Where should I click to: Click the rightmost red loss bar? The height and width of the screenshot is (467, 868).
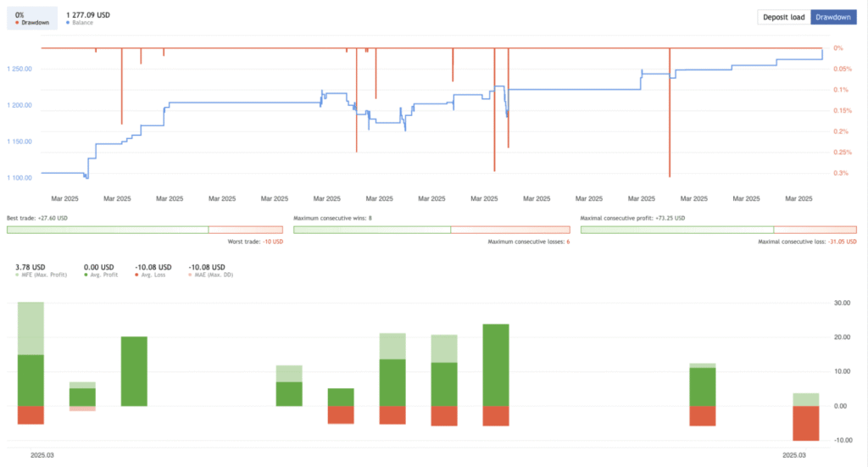point(805,423)
